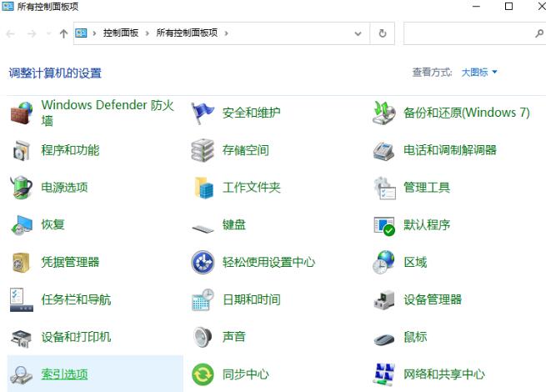The height and width of the screenshot is (392, 546).
Task: Go up one folder level
Action: click(x=63, y=33)
